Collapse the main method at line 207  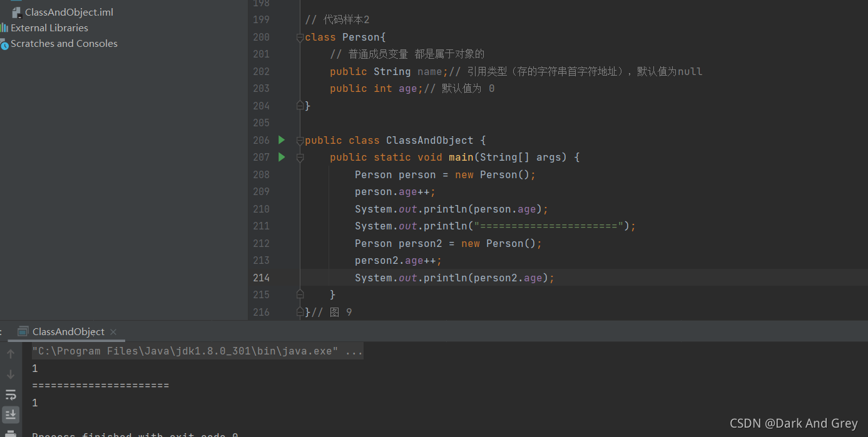click(300, 158)
